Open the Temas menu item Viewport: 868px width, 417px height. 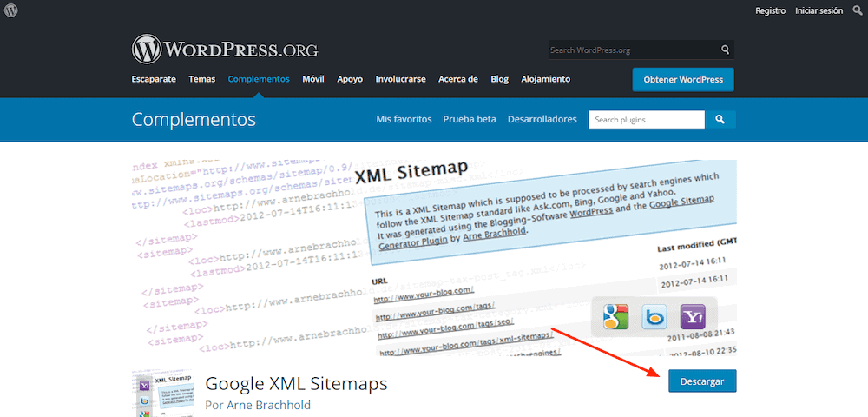click(x=201, y=79)
